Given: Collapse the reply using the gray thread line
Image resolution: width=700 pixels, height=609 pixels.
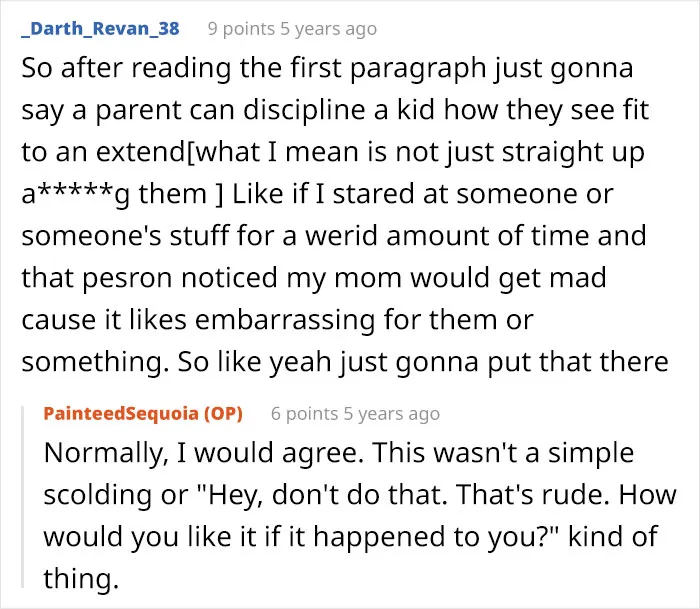Looking at the screenshot, I should coord(22,497).
